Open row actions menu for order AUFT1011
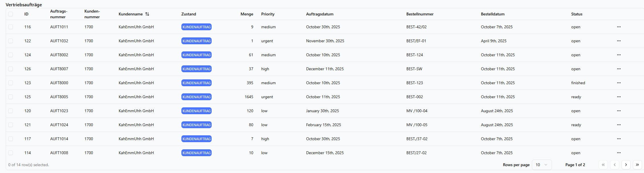644x173 pixels. coord(619,27)
